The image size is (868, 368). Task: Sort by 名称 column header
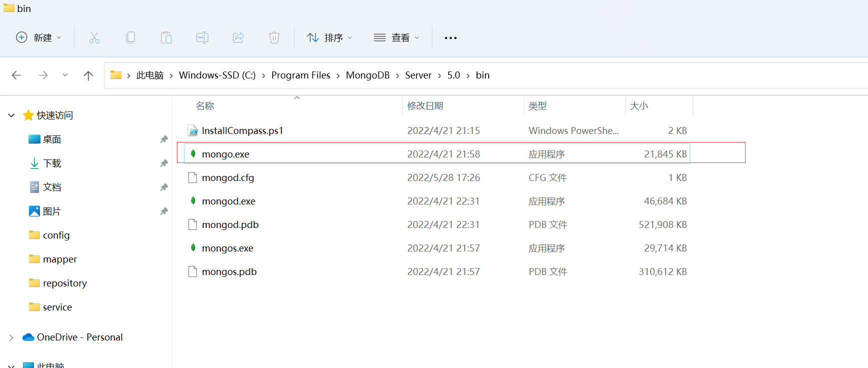pos(205,105)
